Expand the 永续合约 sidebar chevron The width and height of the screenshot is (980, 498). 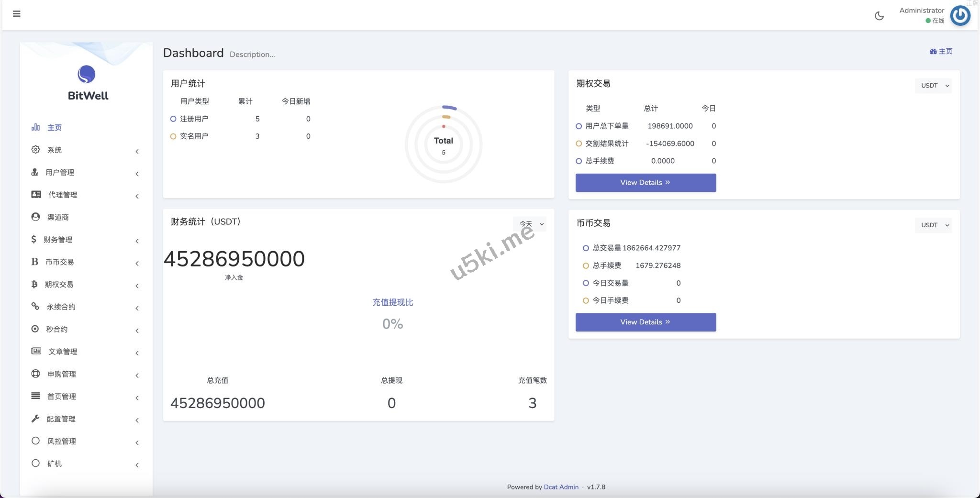137,309
